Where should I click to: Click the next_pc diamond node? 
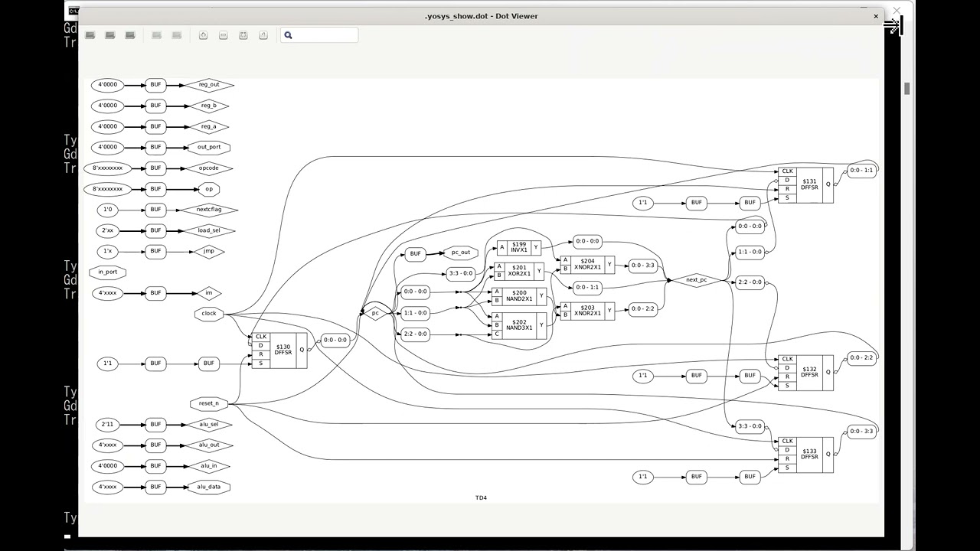pyautogui.click(x=697, y=280)
